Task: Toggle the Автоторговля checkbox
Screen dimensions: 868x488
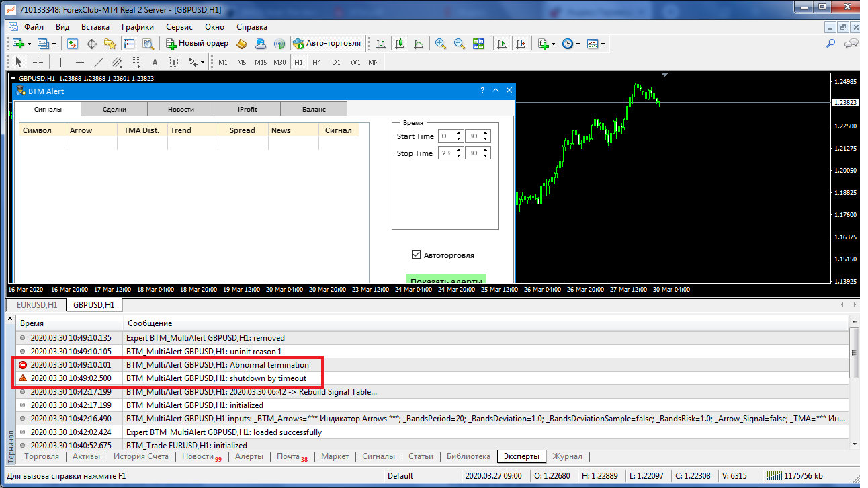Action: click(x=417, y=255)
